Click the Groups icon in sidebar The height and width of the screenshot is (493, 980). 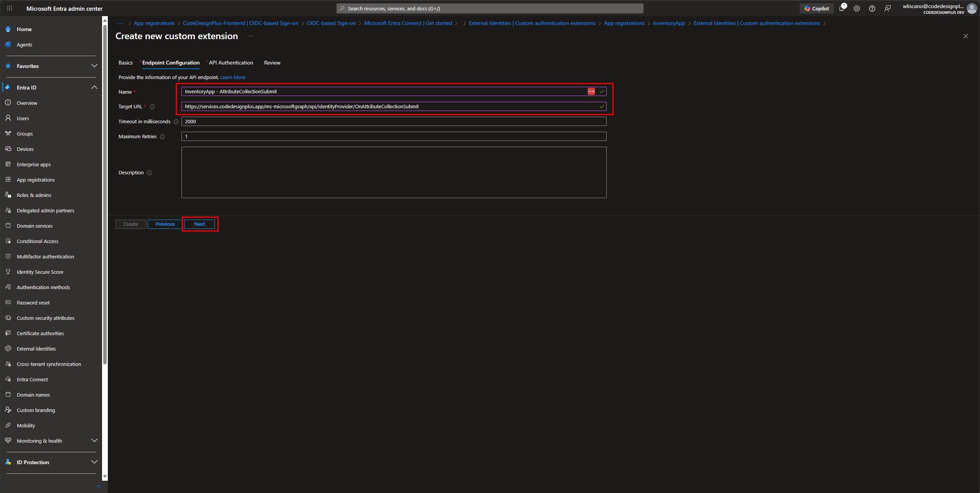pos(8,134)
